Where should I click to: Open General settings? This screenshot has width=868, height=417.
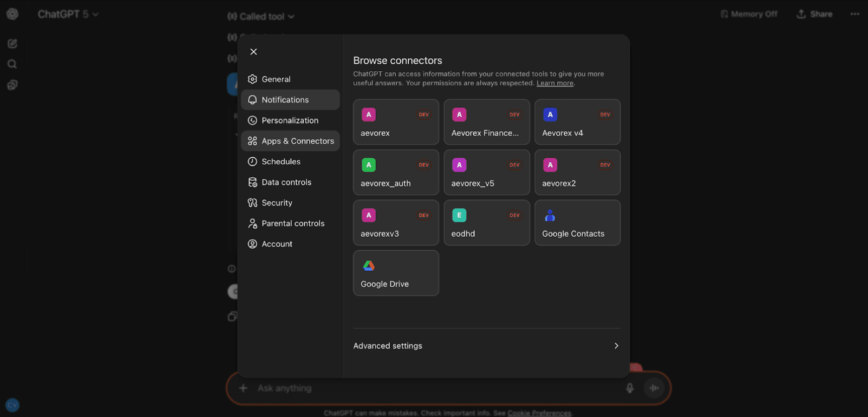point(290,79)
